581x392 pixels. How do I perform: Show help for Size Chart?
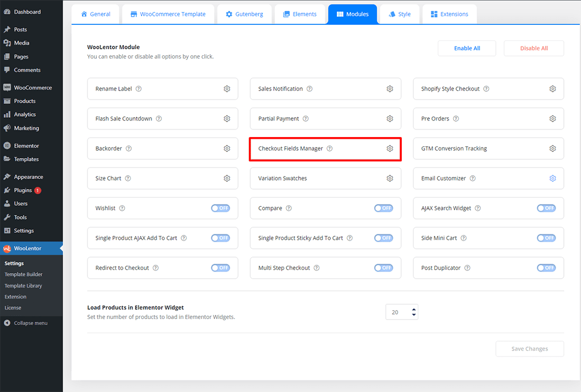tap(128, 179)
